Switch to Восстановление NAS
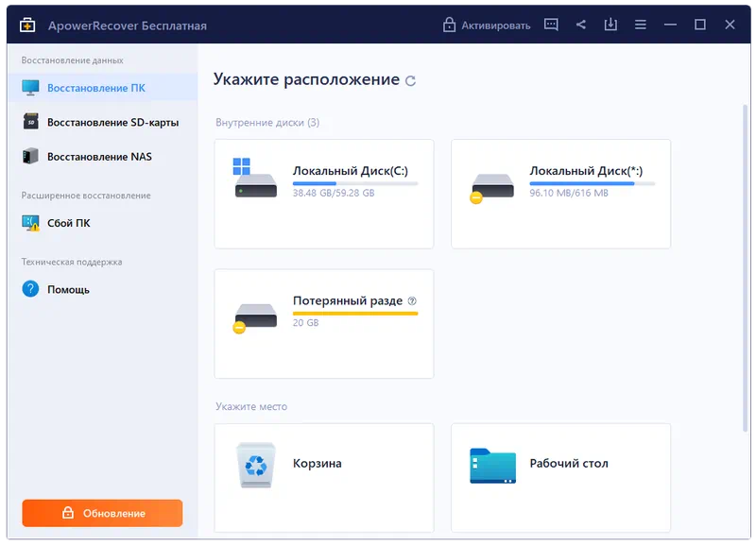Image resolution: width=756 pixels, height=546 pixels. (102, 157)
